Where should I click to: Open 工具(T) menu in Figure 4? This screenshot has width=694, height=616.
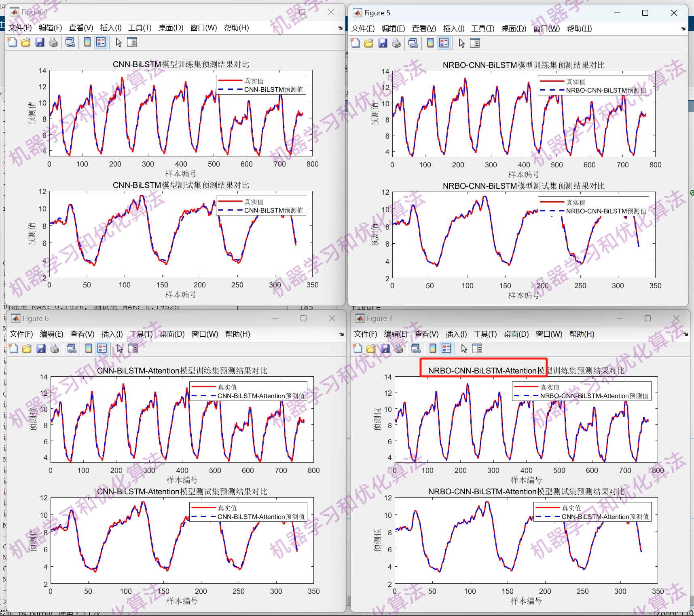coord(140,27)
